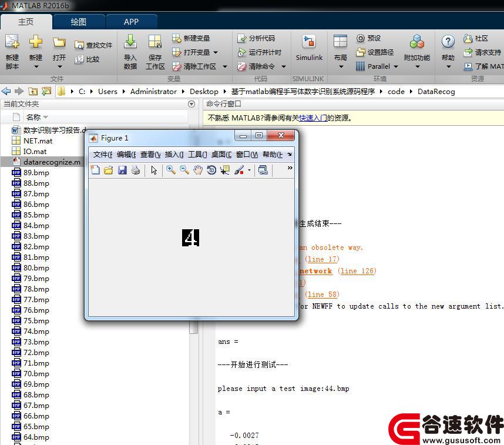The width and height of the screenshot is (504, 445).
Task: Open the 编辑 menu in Figure 1
Action: pos(126,155)
